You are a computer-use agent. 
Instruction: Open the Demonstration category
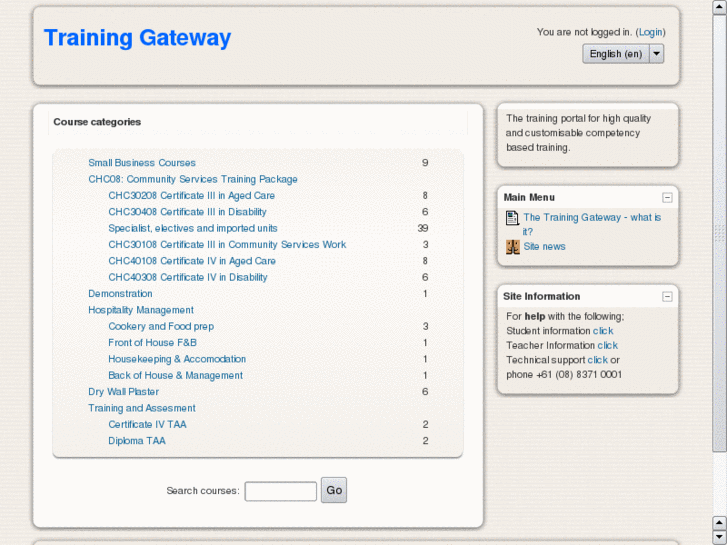[120, 294]
